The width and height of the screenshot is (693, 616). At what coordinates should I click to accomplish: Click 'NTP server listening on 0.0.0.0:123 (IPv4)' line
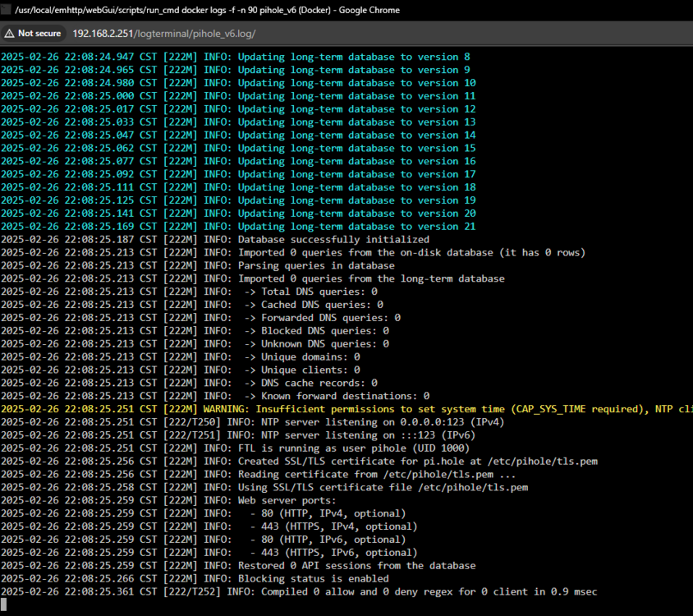coord(253,422)
